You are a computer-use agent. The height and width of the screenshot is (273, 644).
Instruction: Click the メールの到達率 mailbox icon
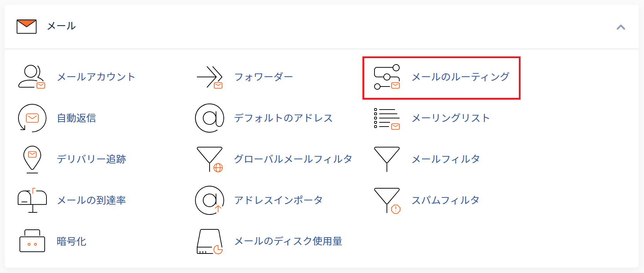click(32, 200)
